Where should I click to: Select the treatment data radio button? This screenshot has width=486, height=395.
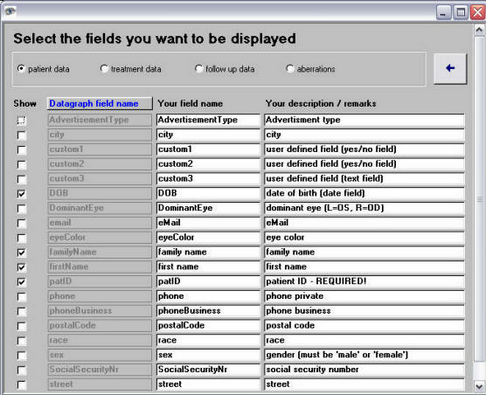[104, 69]
